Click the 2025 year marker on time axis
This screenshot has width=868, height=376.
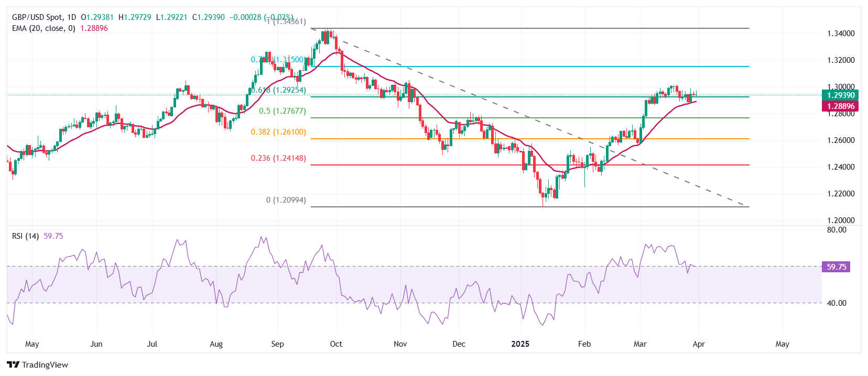click(x=520, y=344)
